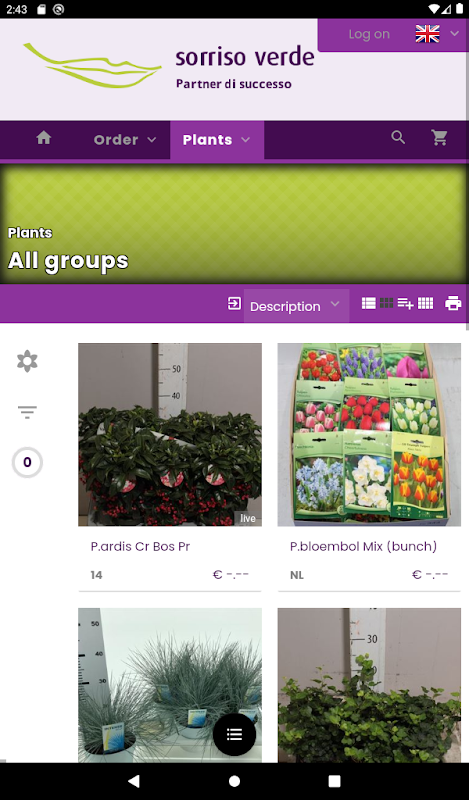The height and width of the screenshot is (800, 469).
Task: Open the filter lines icon
Action: point(27,412)
